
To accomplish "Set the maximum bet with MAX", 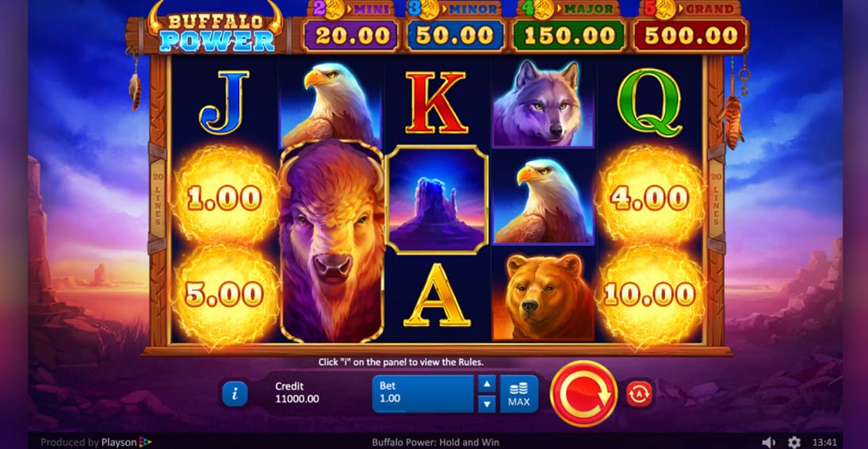I will (x=518, y=394).
